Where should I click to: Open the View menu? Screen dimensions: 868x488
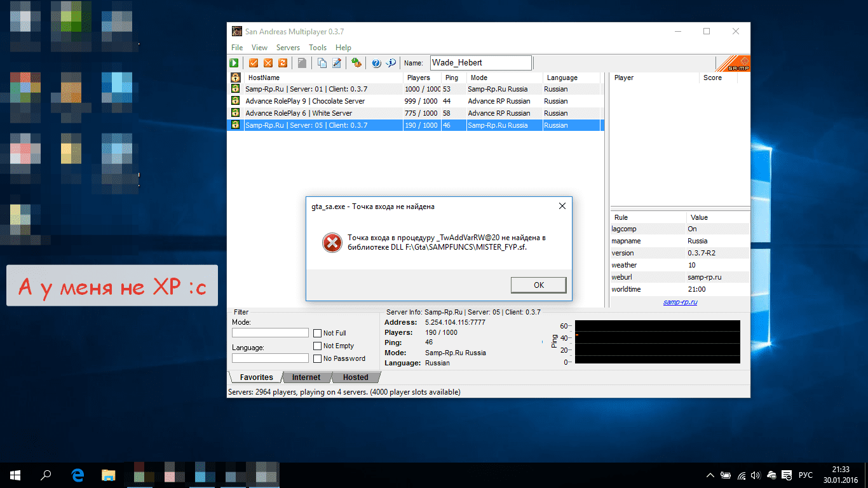259,48
